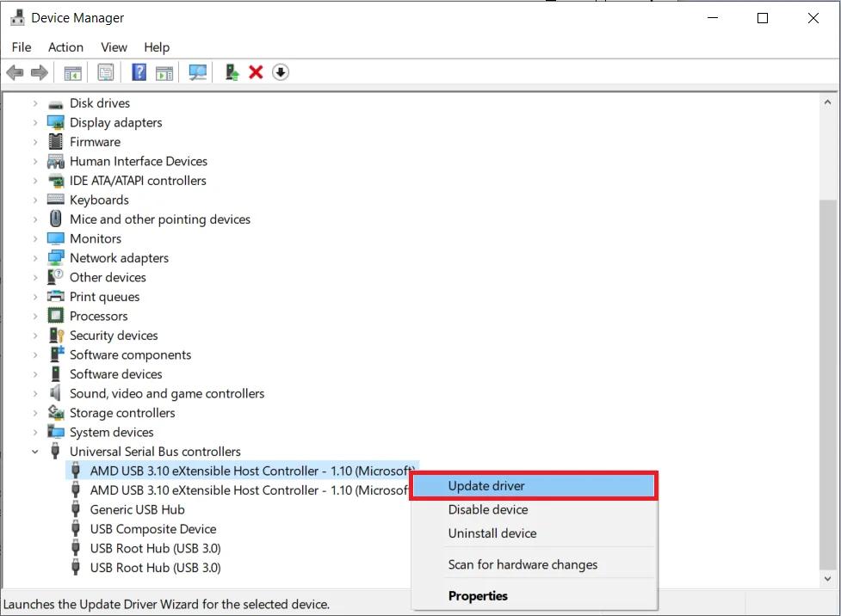The width and height of the screenshot is (841, 616).
Task: Open the Help menu
Action: 157,47
